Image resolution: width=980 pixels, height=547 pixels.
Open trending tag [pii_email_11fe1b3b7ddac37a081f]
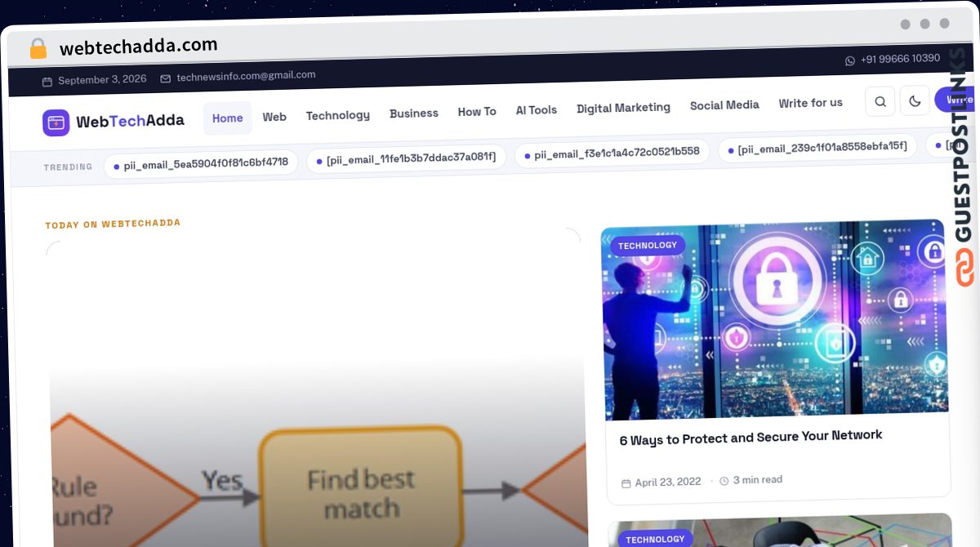point(406,158)
